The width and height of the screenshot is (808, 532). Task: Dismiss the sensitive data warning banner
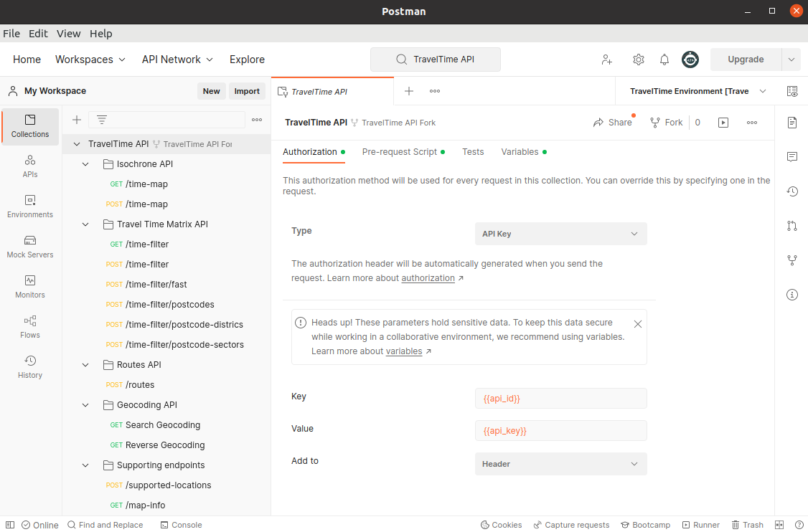pyautogui.click(x=637, y=323)
